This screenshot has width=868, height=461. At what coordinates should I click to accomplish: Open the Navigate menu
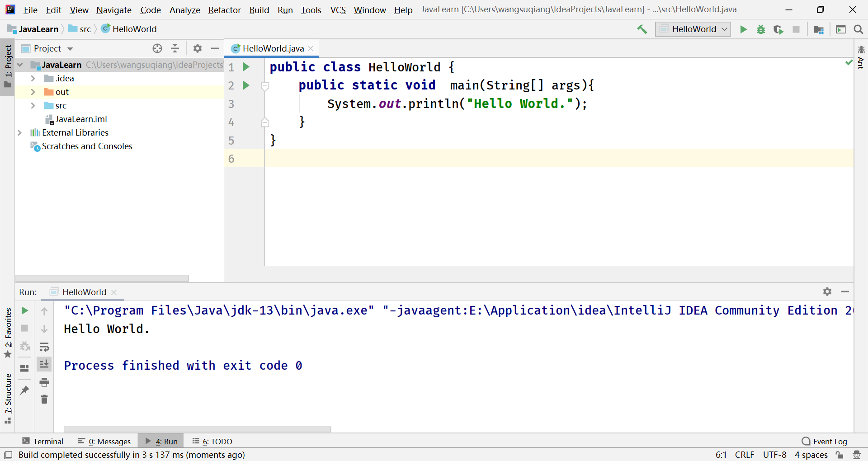(x=114, y=10)
